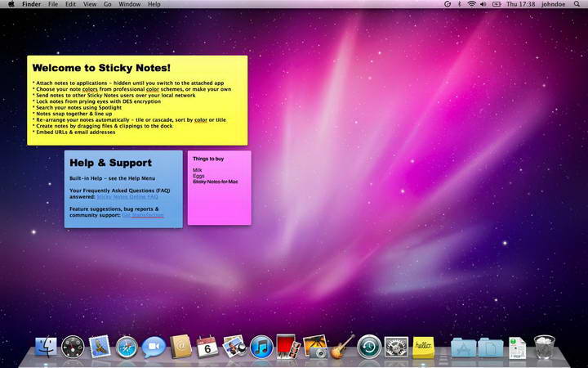Viewport: 588px width, 368px height.
Task: Open the Window menu
Action: click(129, 4)
